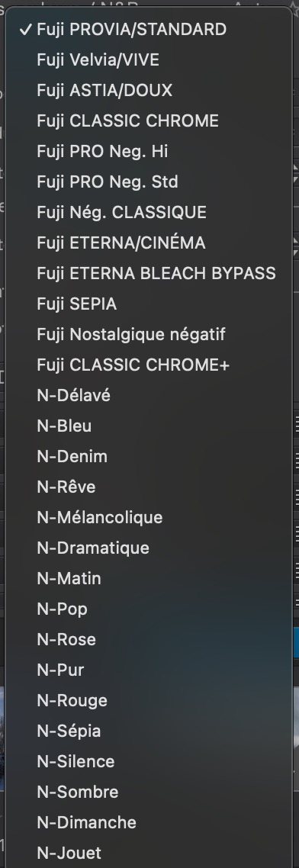Apply N-Mélancolique look
The image size is (299, 868).
[149, 517]
